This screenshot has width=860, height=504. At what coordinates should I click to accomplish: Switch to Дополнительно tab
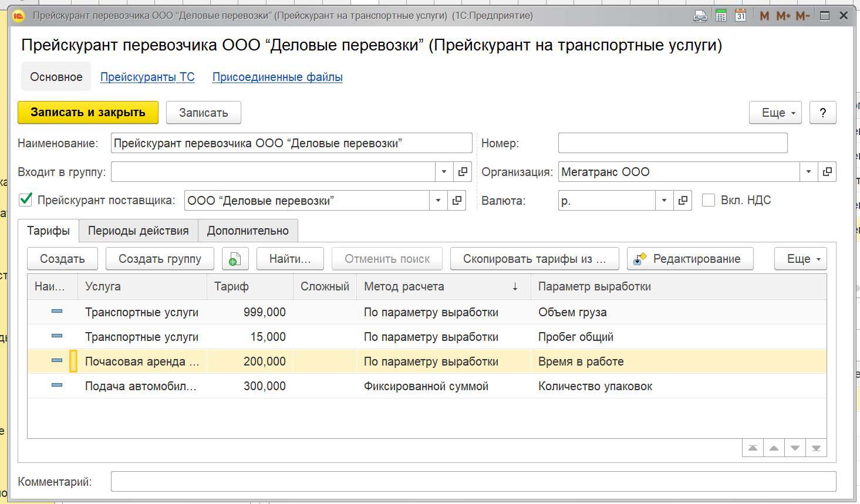point(248,231)
